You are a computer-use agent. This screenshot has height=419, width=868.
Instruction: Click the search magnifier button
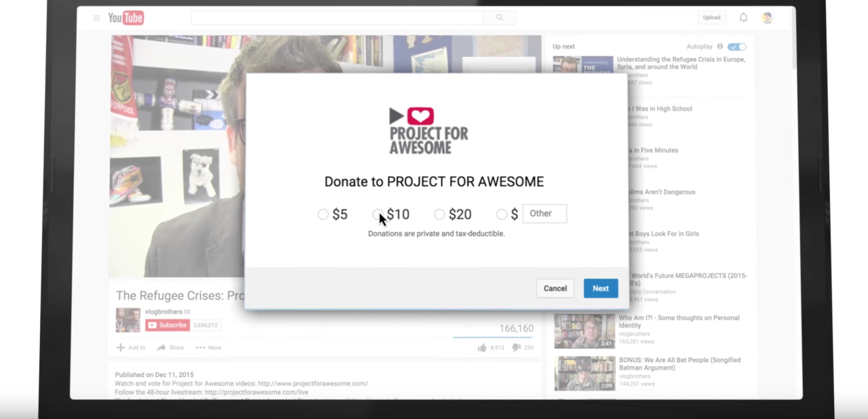tap(500, 18)
